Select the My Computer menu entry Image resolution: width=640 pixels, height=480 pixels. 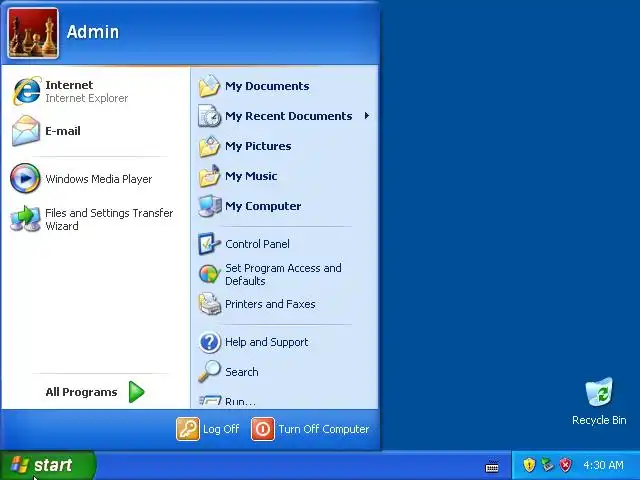tap(263, 206)
